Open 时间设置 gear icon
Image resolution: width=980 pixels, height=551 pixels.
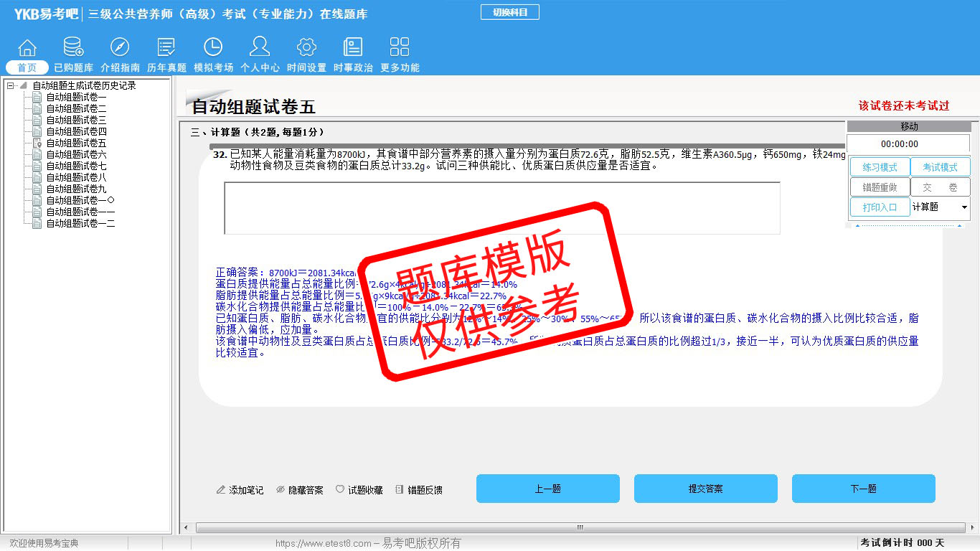pos(306,48)
